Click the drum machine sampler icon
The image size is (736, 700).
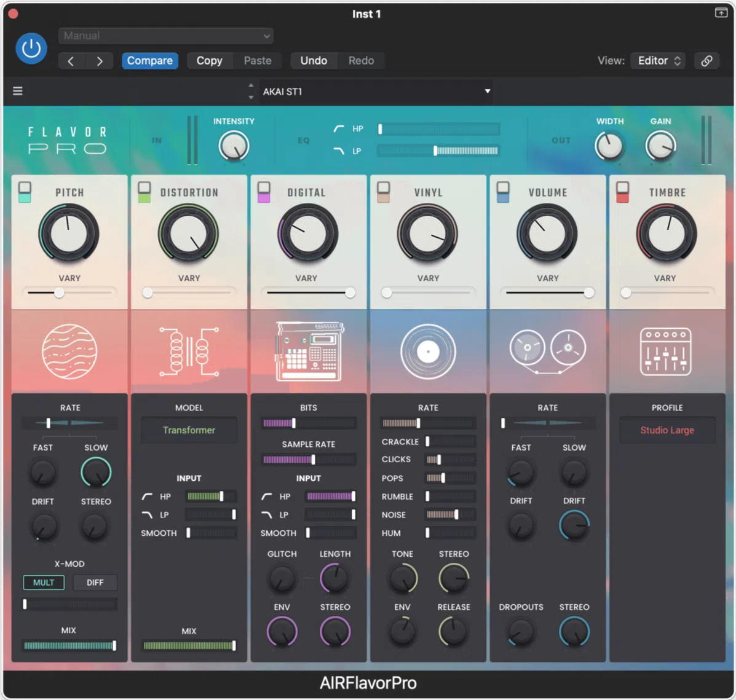pos(309,352)
